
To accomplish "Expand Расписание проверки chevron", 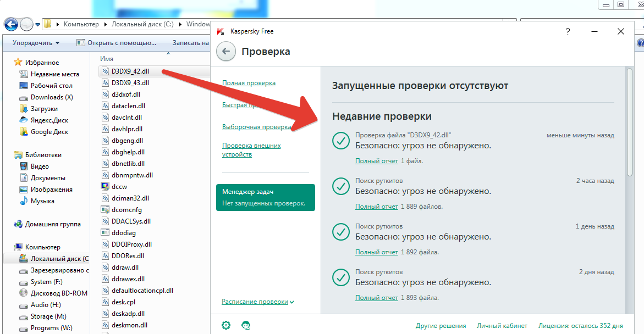I will (x=291, y=302).
